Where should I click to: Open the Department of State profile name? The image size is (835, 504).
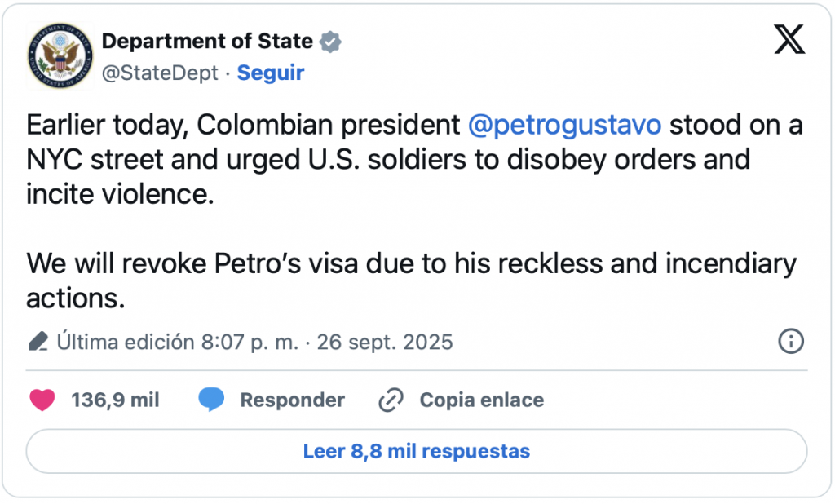click(x=207, y=41)
